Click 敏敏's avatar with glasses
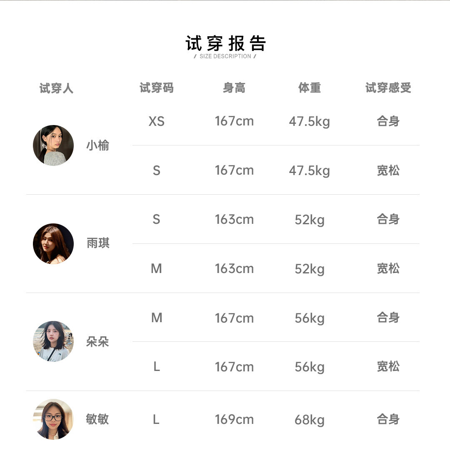The height and width of the screenshot is (476, 450). (53, 419)
